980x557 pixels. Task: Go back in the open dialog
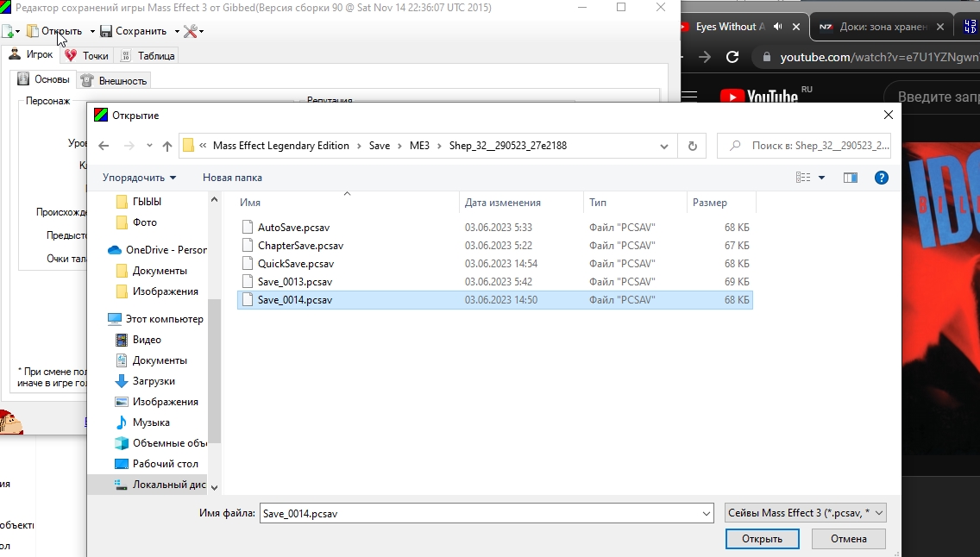pos(104,146)
